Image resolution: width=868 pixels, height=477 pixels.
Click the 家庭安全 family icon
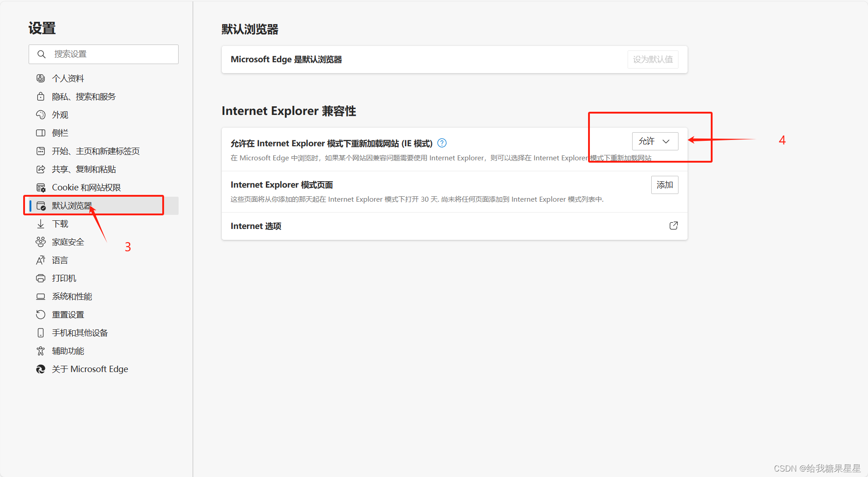[x=40, y=242]
